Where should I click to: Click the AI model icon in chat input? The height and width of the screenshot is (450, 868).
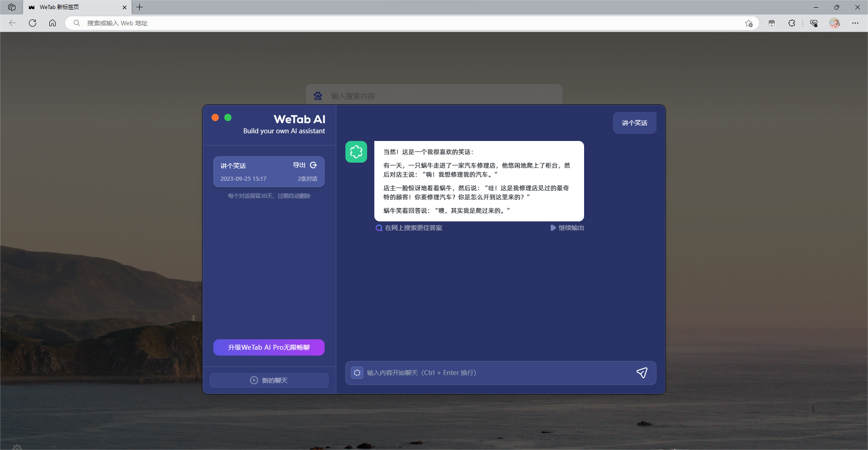pos(357,373)
